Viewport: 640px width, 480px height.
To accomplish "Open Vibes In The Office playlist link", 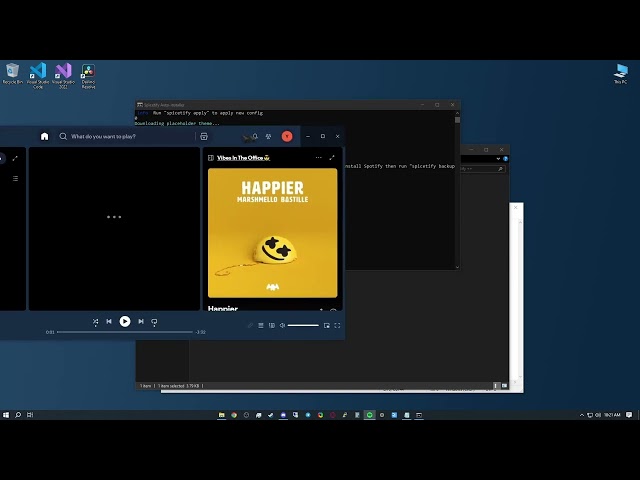I will click(243, 158).
